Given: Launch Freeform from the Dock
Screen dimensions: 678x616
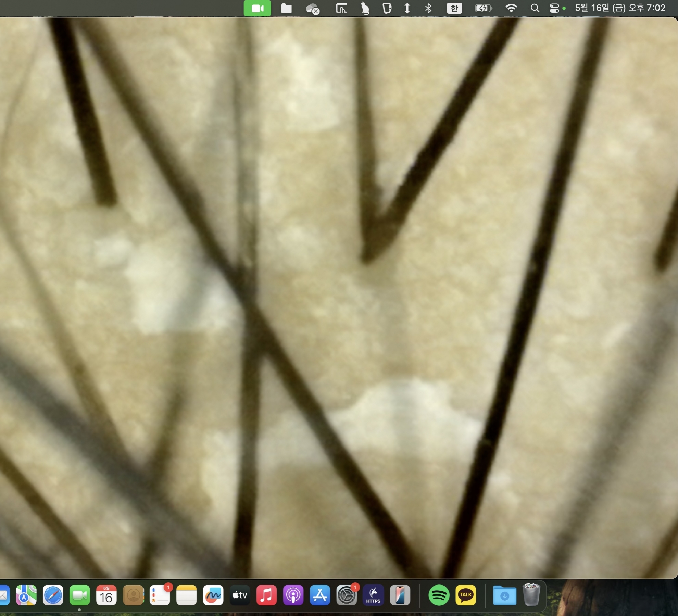Looking at the screenshot, I should [x=213, y=595].
